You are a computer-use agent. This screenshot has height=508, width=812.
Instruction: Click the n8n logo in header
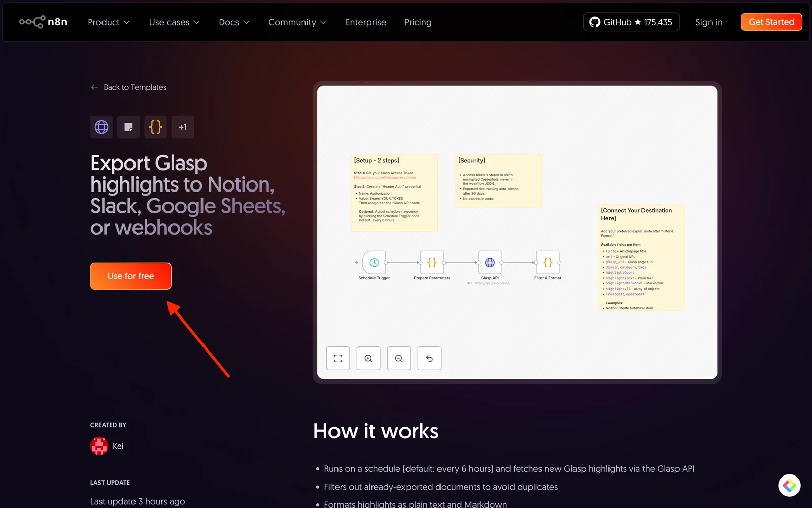click(x=43, y=22)
